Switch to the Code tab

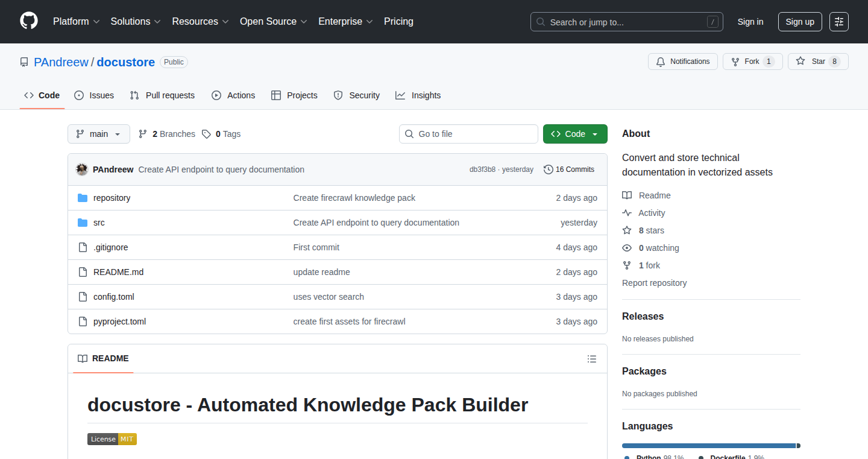(42, 95)
